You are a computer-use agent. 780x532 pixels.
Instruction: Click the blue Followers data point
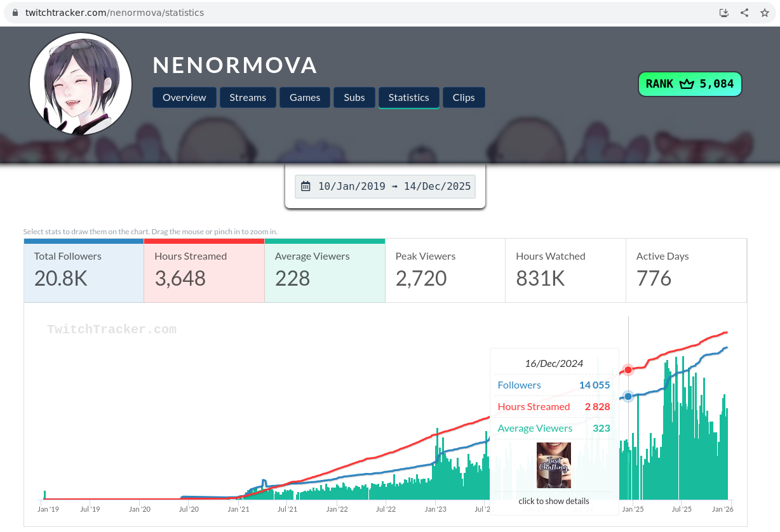(x=628, y=396)
